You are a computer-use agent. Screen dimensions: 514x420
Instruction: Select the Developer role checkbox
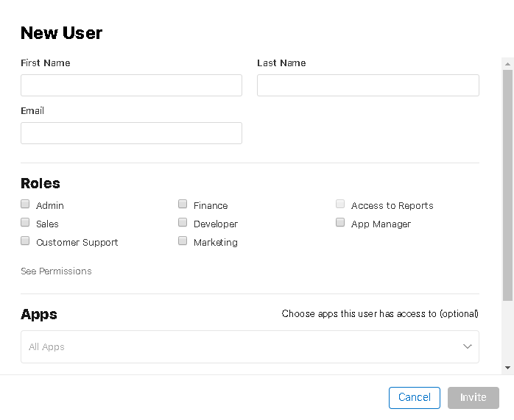[183, 223]
